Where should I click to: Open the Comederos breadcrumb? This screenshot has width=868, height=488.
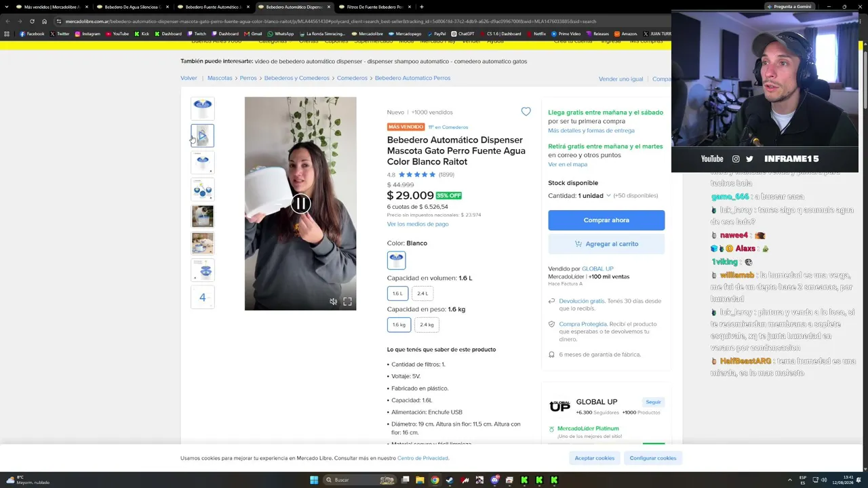click(x=352, y=78)
